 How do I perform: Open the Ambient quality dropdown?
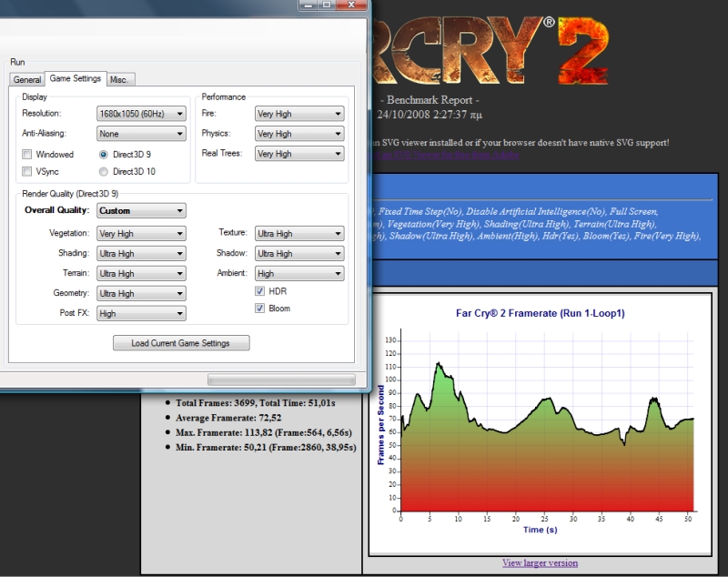coord(299,273)
